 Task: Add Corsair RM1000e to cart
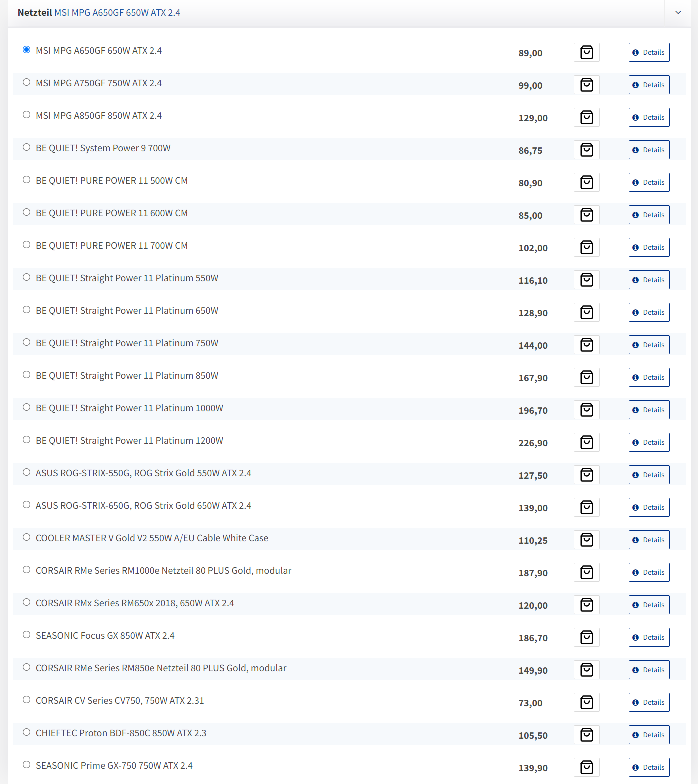tap(586, 572)
